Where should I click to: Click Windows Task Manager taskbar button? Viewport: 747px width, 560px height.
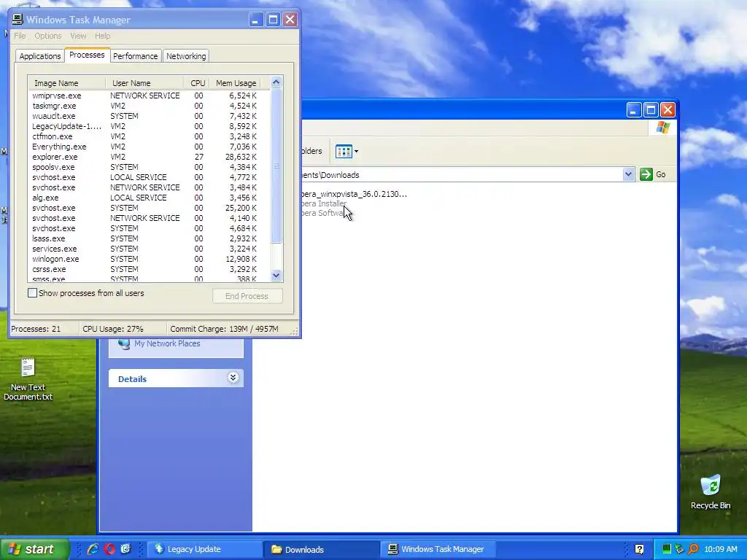438,549
